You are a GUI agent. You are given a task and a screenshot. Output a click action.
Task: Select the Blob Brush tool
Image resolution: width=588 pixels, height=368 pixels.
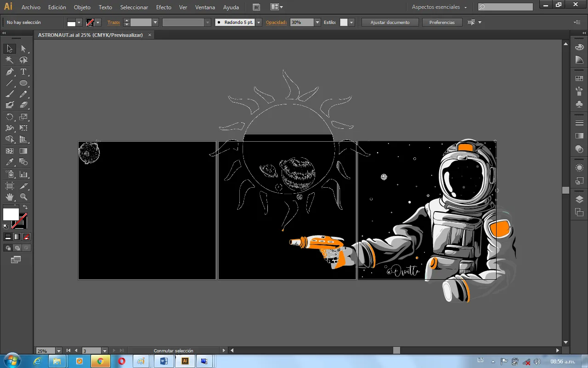coord(10,105)
